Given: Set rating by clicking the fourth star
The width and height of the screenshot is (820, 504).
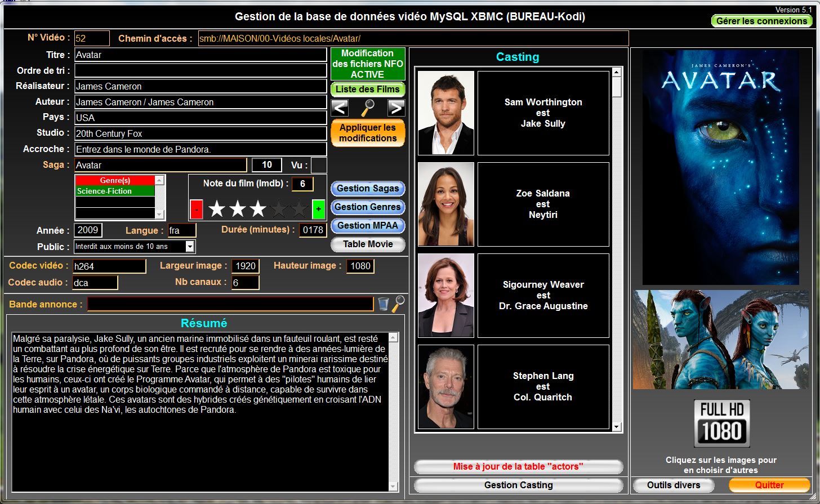Looking at the screenshot, I should click(x=279, y=209).
